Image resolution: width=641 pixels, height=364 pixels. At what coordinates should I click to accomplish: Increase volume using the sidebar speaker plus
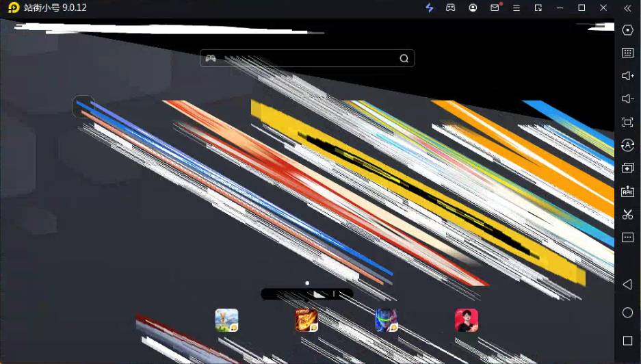click(627, 76)
